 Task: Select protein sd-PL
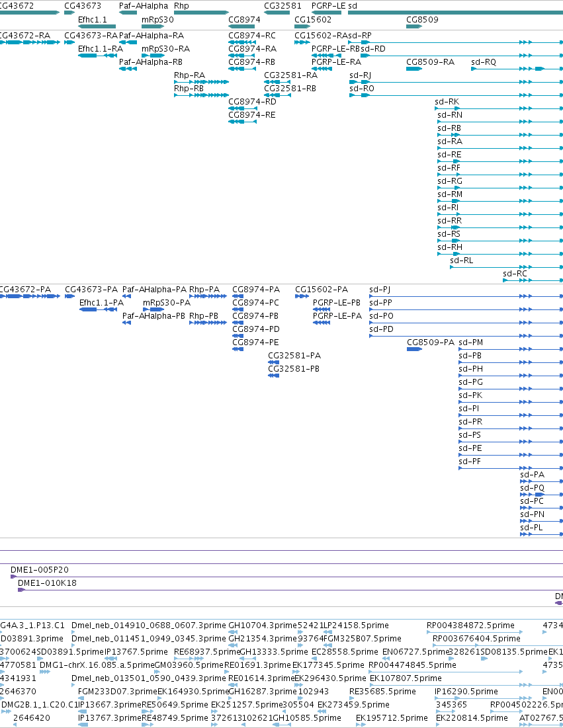pos(531,528)
